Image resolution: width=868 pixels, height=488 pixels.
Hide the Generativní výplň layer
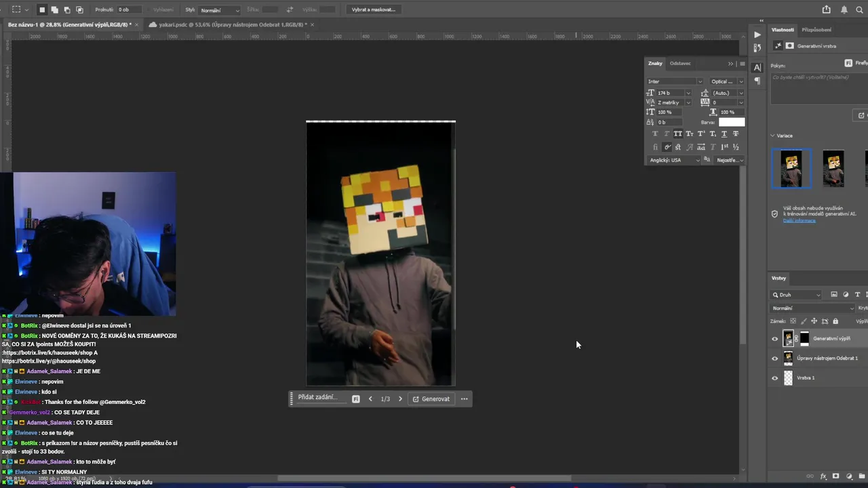pos(775,339)
